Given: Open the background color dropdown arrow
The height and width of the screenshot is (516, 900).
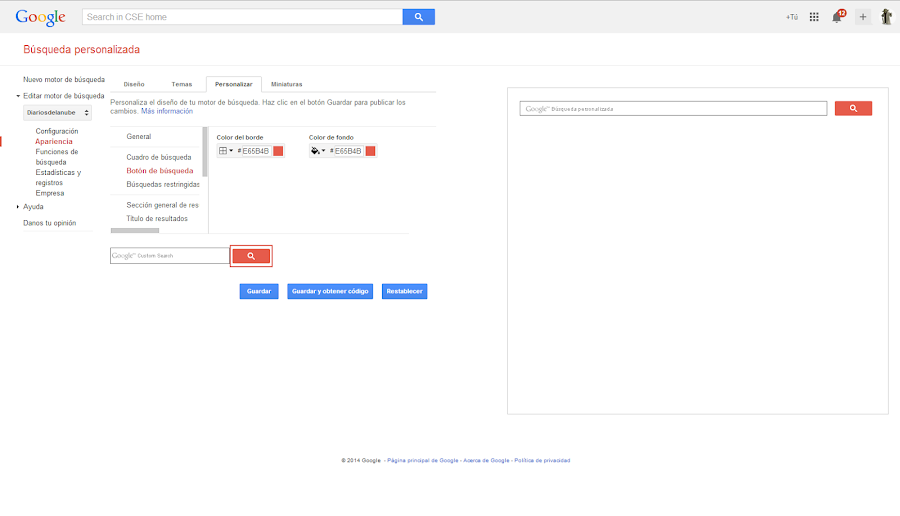Looking at the screenshot, I should point(323,151).
